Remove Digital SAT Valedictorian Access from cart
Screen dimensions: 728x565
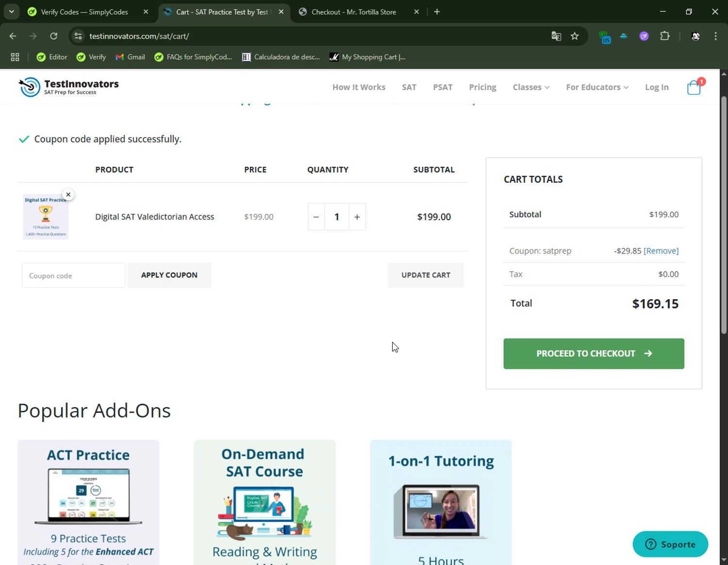[68, 194]
